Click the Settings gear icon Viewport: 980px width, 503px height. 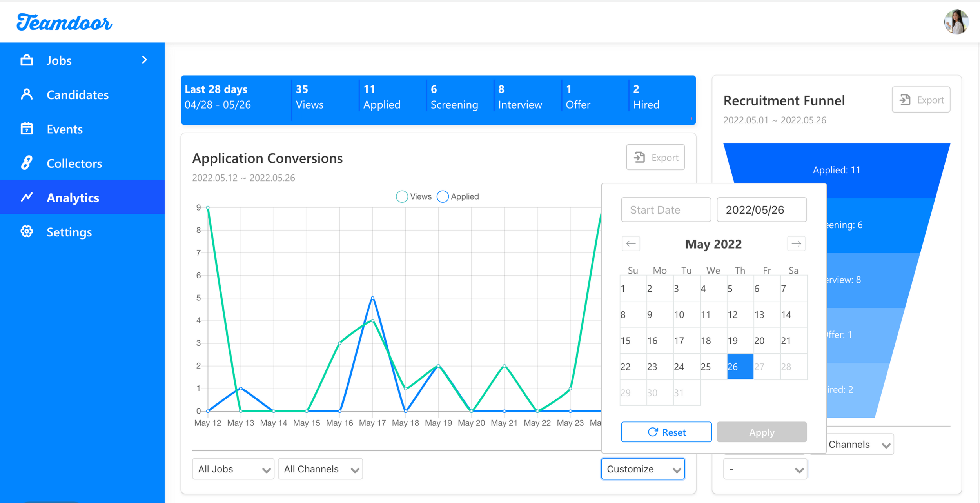click(27, 231)
